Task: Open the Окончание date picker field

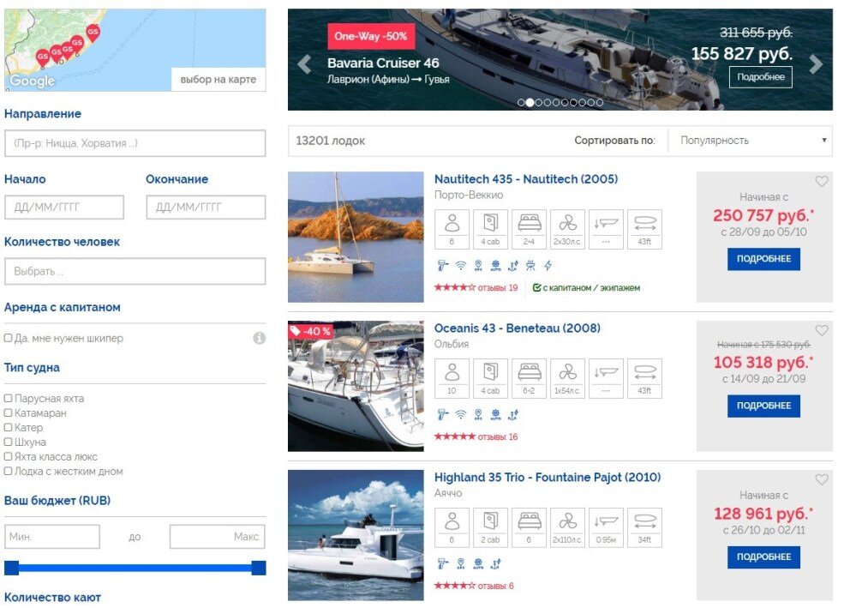Action: pos(206,208)
